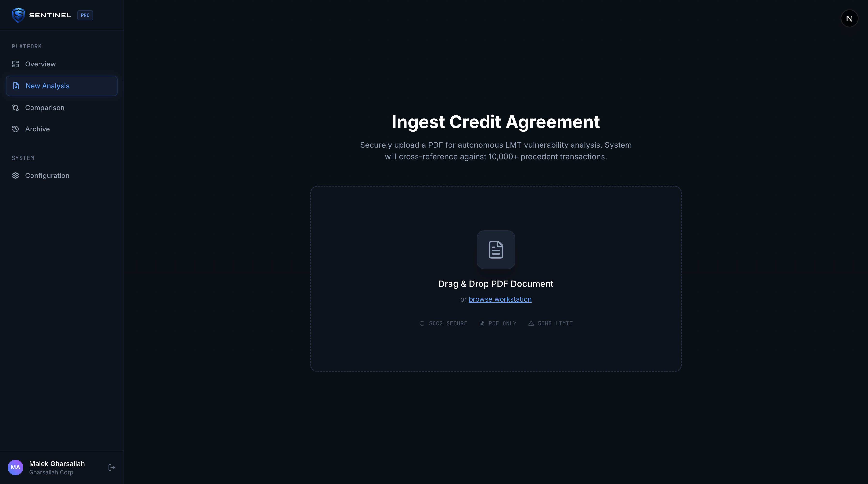Click the Drag & Drop PDF Document area

[496, 284]
